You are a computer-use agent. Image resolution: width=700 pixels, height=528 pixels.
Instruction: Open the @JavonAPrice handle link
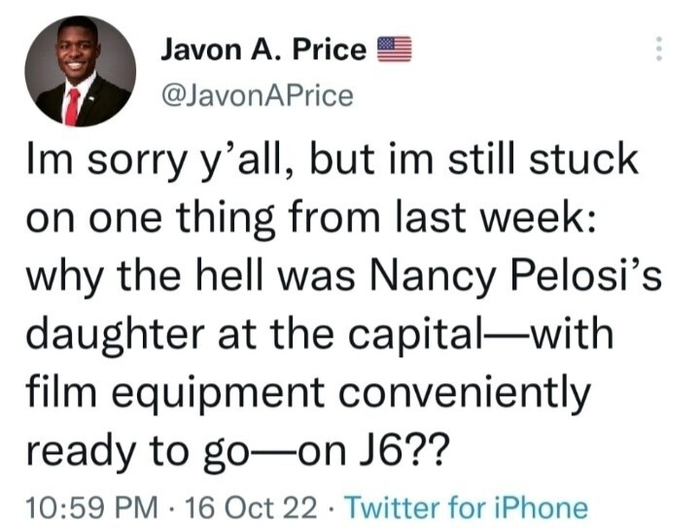tap(257, 95)
